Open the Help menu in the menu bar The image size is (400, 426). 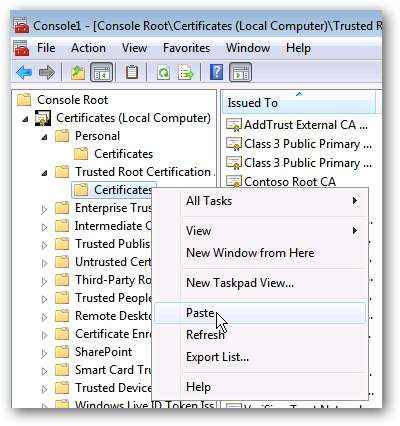tap(298, 48)
